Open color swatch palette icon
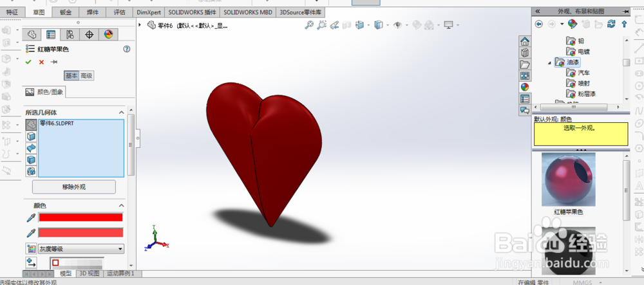 tap(31, 248)
